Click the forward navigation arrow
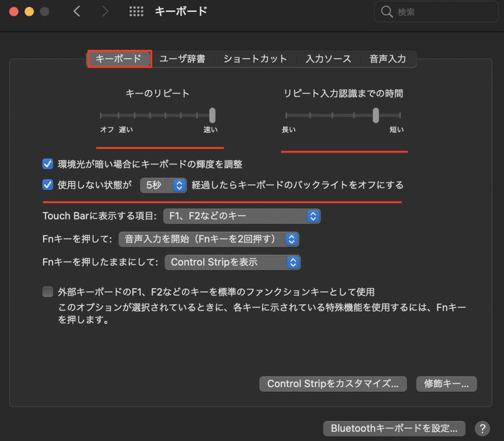 coord(105,11)
